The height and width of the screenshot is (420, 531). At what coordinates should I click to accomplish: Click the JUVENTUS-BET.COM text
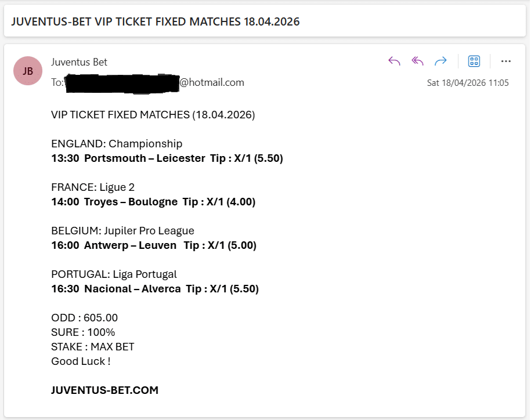click(104, 390)
